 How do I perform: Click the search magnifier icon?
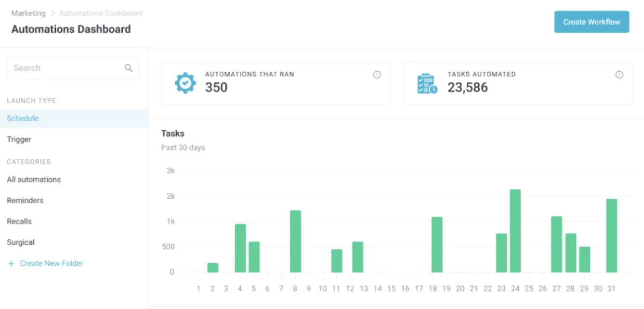128,68
